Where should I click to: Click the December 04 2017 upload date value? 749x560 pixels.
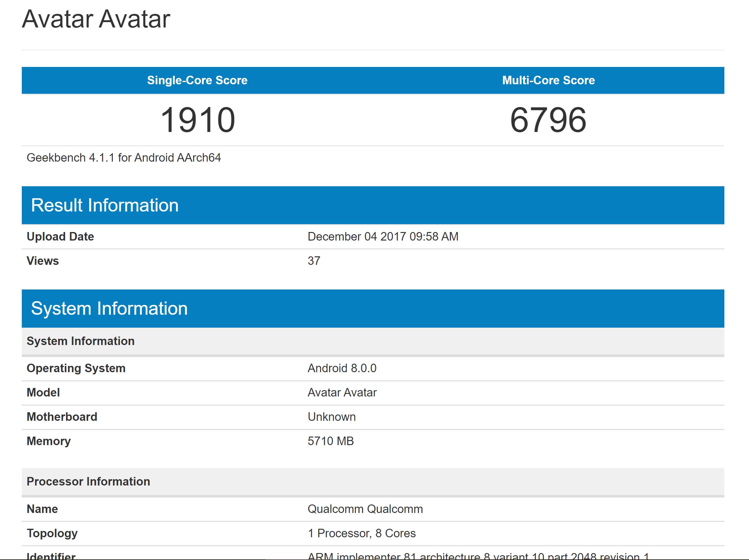383,236
